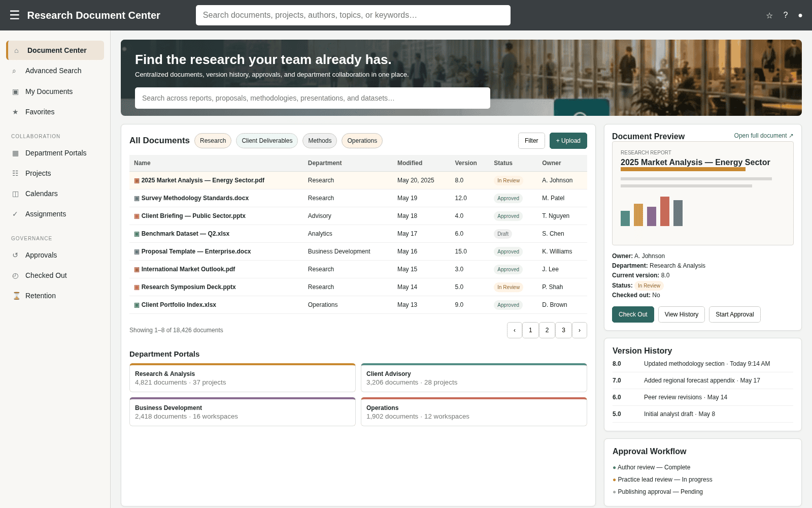This screenshot has width=812, height=508.
Task: Open the hamburger navigation menu
Action: click(x=15, y=15)
